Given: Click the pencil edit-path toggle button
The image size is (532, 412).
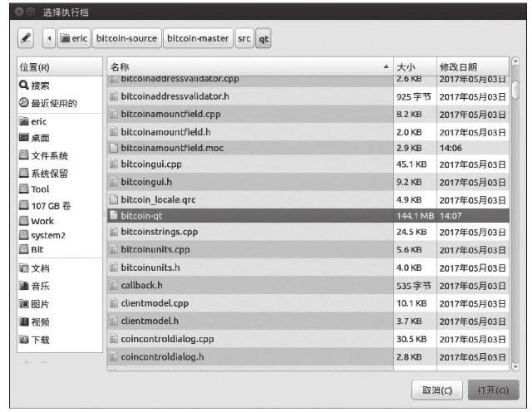Looking at the screenshot, I should [26, 38].
